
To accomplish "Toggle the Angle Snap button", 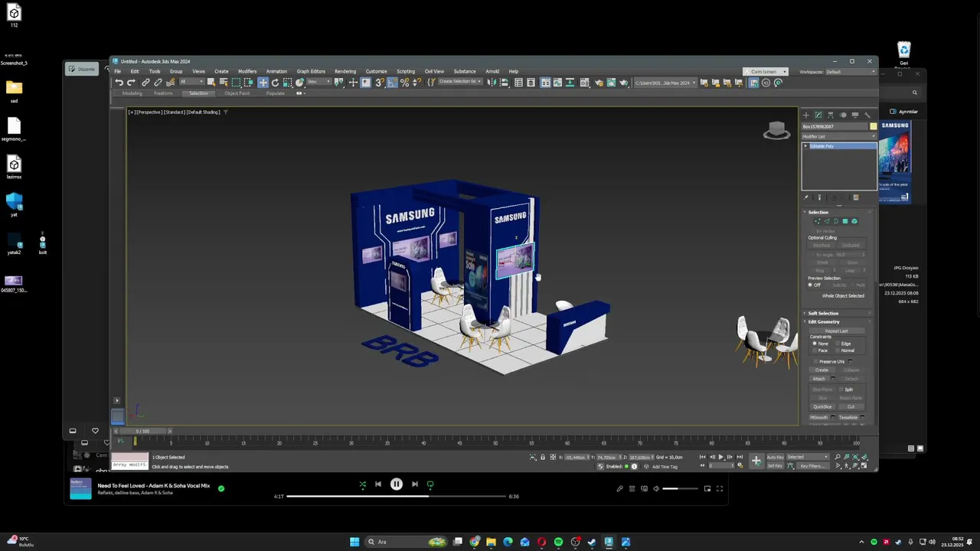I will [x=392, y=83].
